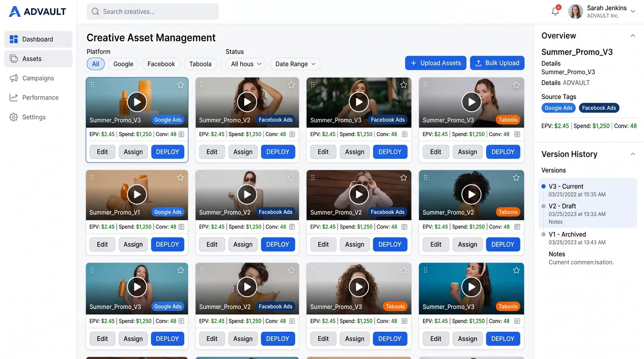Edit the Summer_Promo_V1 Google Ads asset
This screenshot has width=644, height=359.
coord(102,244)
